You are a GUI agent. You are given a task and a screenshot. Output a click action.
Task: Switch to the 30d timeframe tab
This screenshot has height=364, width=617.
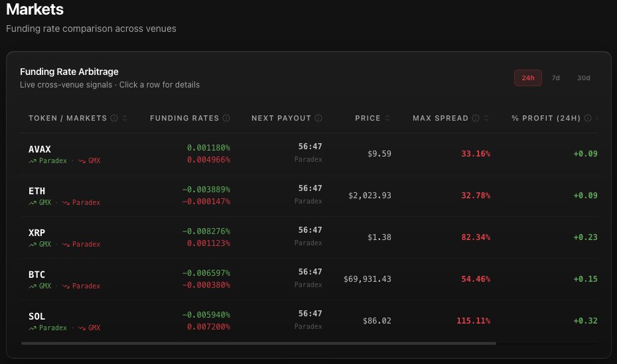(x=583, y=78)
